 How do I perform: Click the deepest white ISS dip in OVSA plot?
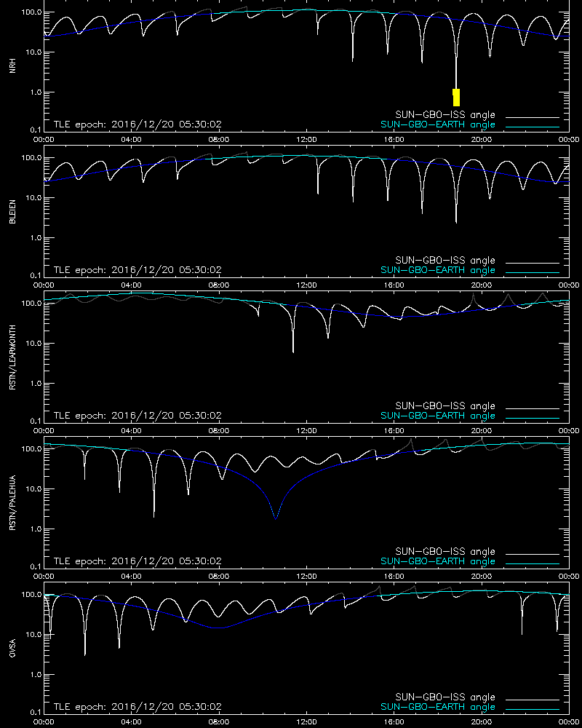tap(85, 653)
